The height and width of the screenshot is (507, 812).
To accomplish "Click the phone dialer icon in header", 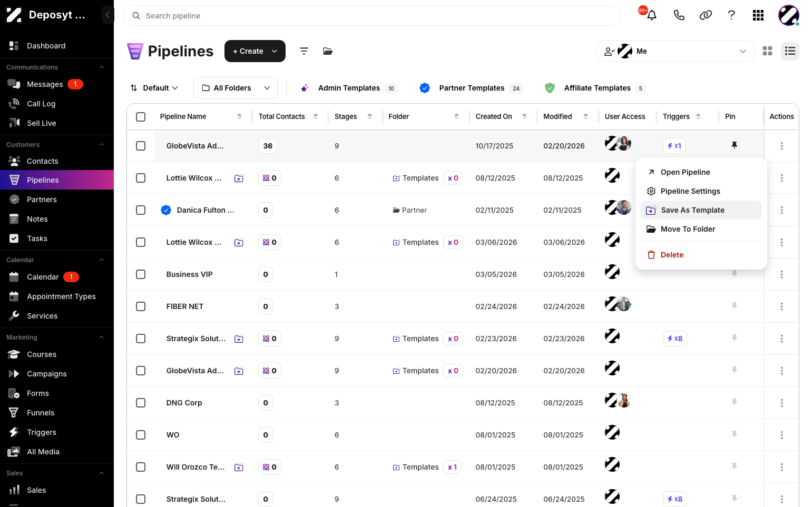I will (x=679, y=15).
